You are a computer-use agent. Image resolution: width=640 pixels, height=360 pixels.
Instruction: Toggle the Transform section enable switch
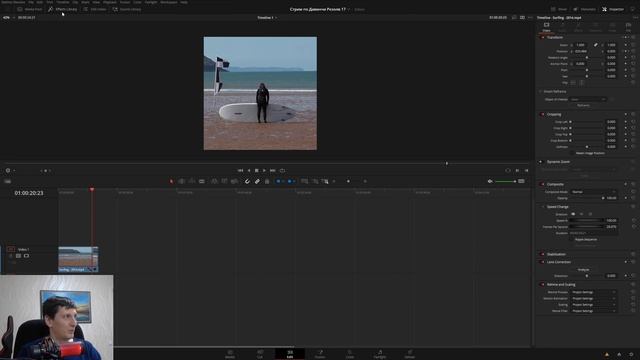click(x=542, y=38)
